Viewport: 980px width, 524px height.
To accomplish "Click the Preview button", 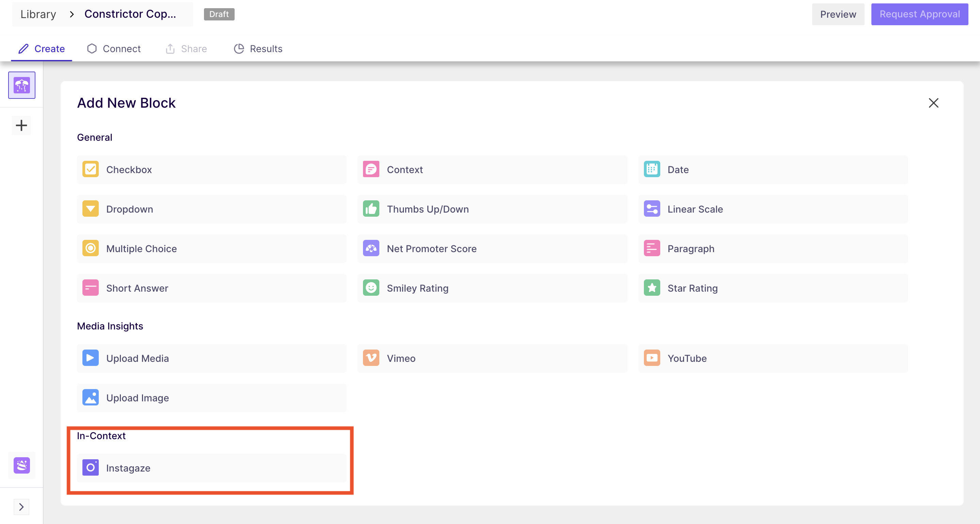I will (838, 14).
